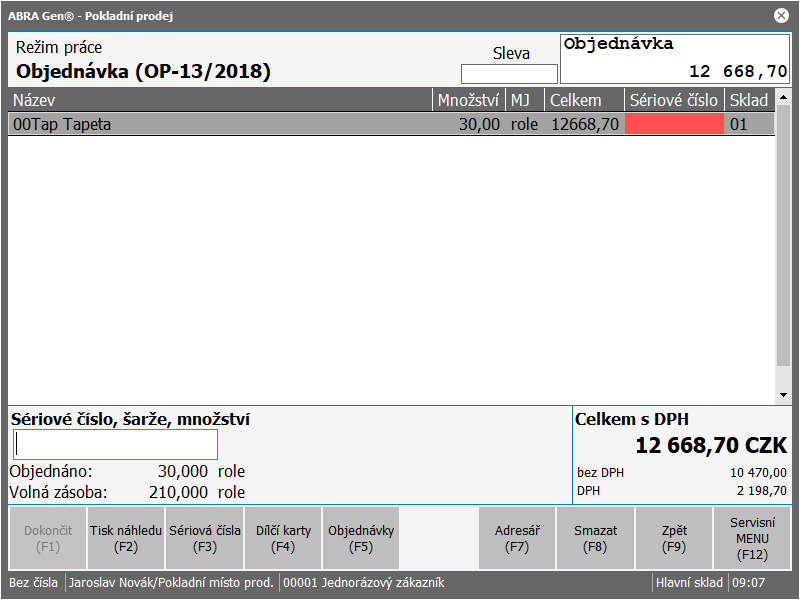
Task: Click the Sleva discount input field
Action: click(x=509, y=74)
